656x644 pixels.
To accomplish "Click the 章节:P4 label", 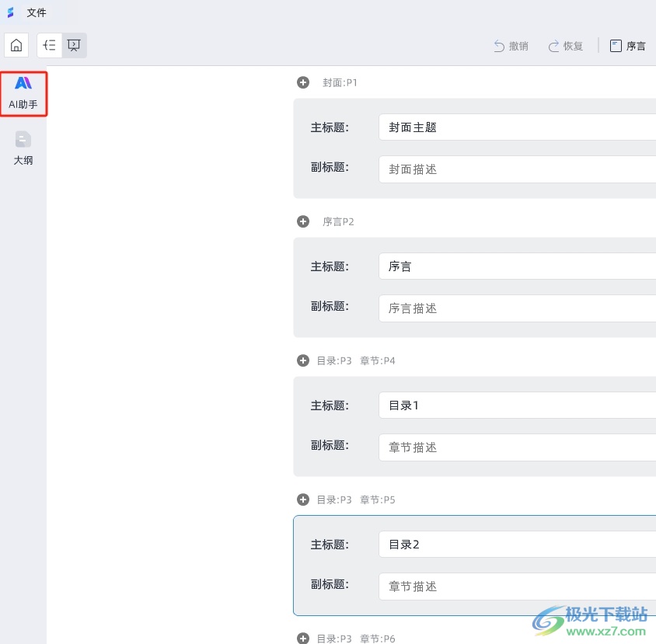I will (378, 360).
